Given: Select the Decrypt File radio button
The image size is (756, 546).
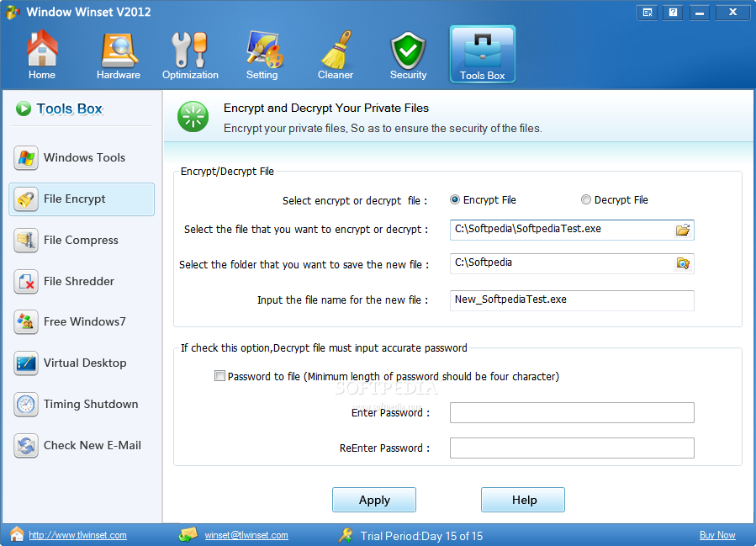Looking at the screenshot, I should (586, 199).
